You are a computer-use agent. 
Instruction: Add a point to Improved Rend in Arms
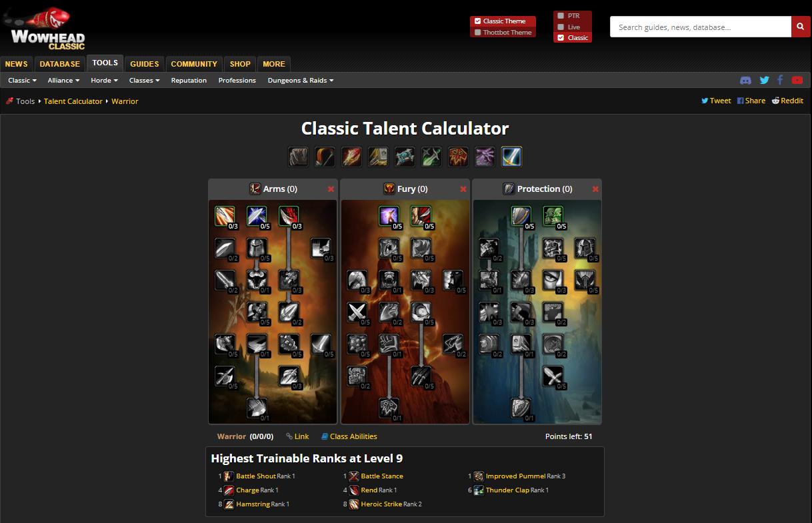(x=289, y=216)
